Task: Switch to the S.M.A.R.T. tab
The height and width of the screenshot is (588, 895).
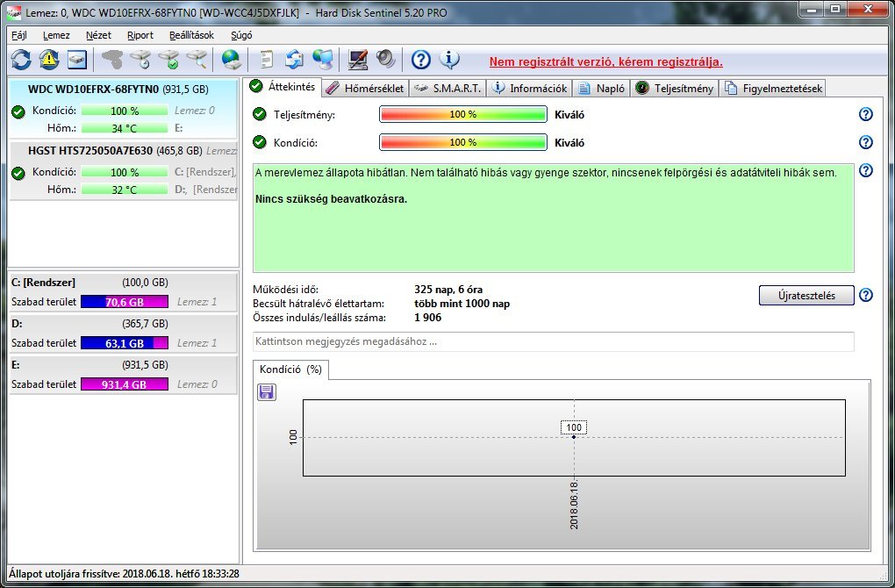Action: click(x=448, y=89)
